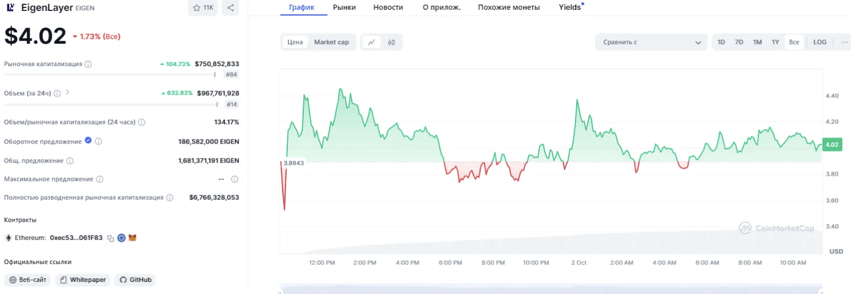This screenshot has height=294, width=868.
Task: Click the #84 market cap rank badge
Action: (x=232, y=75)
